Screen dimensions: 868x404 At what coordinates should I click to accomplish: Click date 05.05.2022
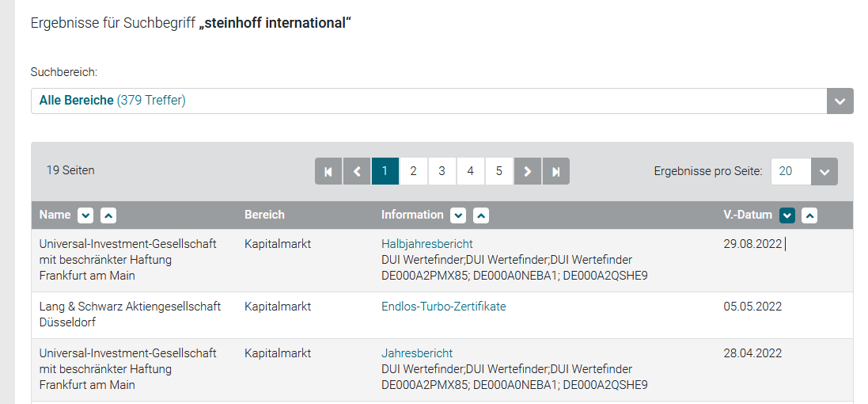click(752, 307)
